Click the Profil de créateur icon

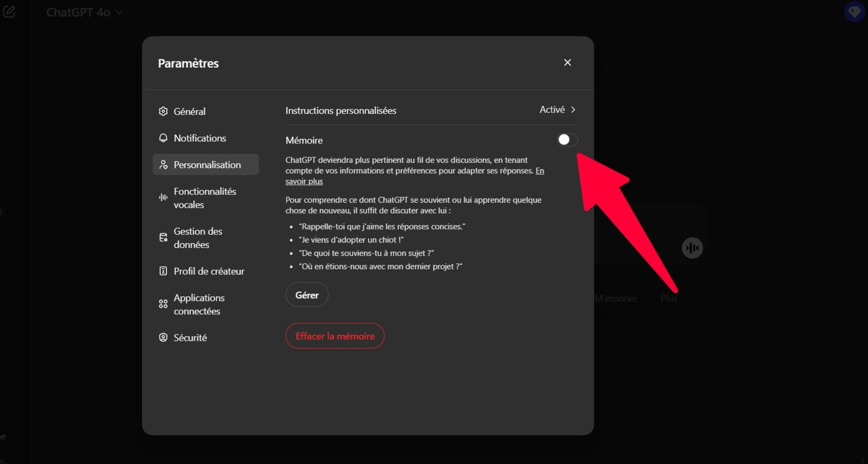[x=163, y=271]
